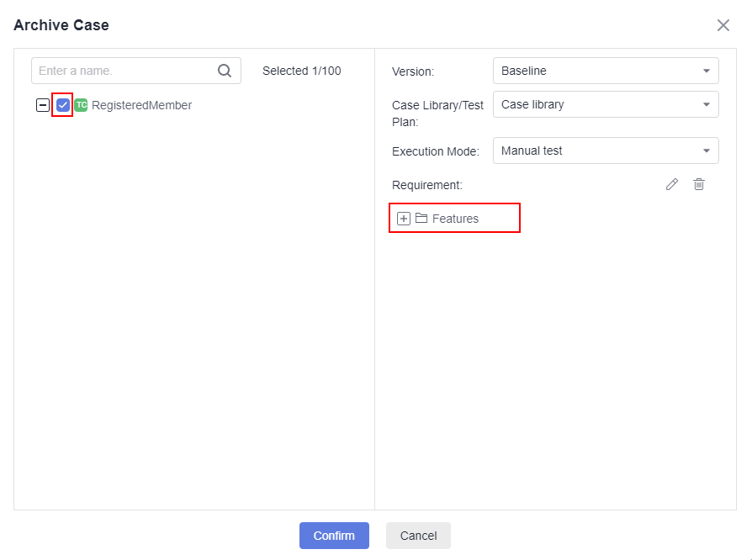Click the search magnifier icon
This screenshot has height=560, width=752.
pyautogui.click(x=225, y=71)
